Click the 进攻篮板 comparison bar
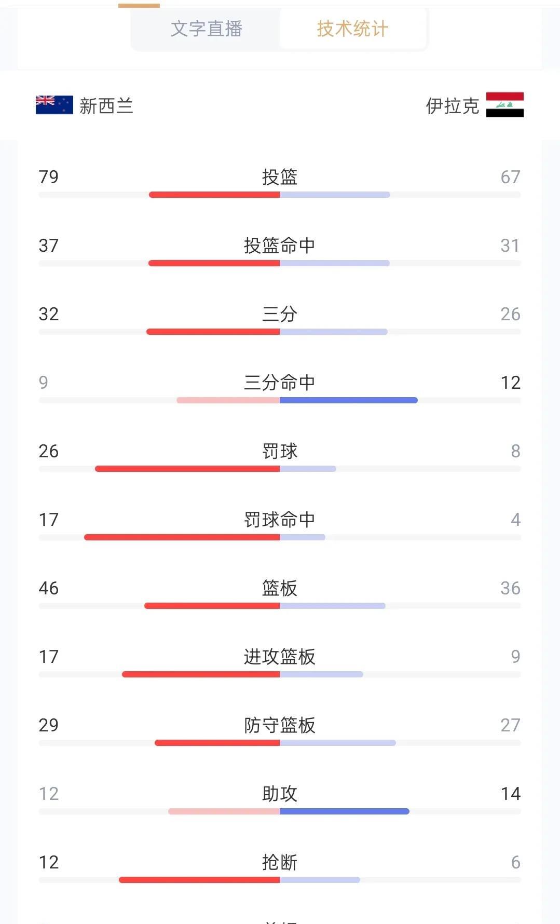 [x=280, y=674]
